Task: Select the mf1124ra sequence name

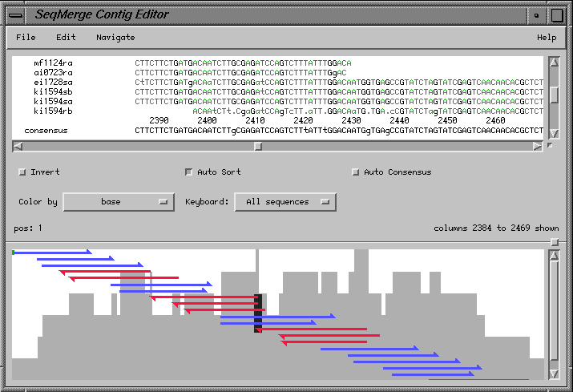Action: click(x=53, y=63)
